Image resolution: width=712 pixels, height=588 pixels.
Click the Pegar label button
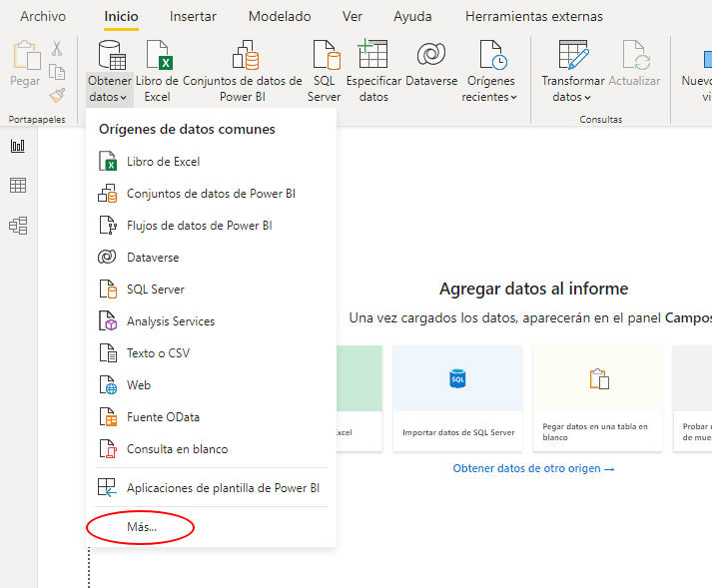click(x=25, y=81)
